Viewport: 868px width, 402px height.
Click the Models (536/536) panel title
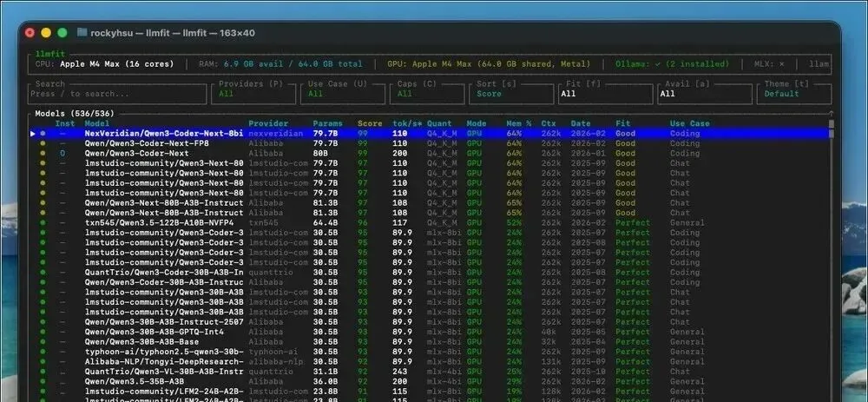(75, 114)
